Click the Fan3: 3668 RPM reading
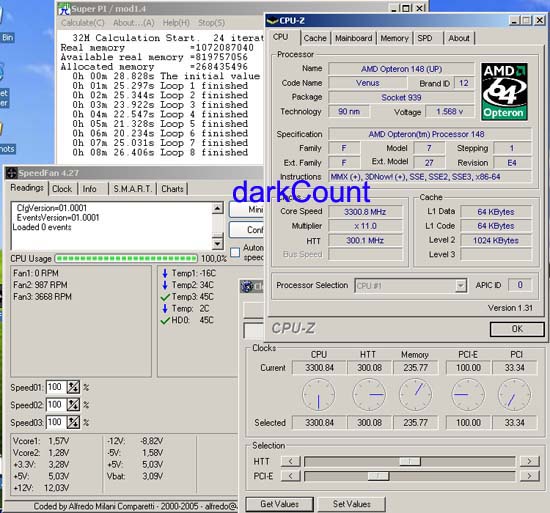Screen dimensions: 550x513 click(x=42, y=297)
